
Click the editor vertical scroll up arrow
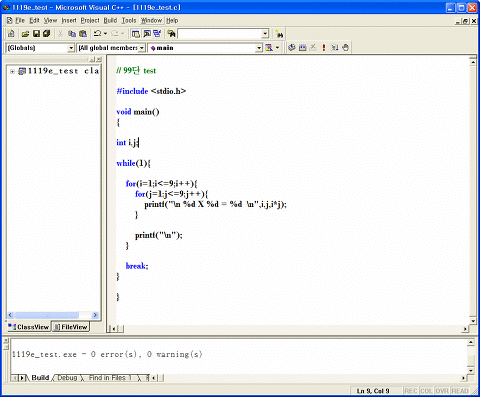pyautogui.click(x=473, y=62)
